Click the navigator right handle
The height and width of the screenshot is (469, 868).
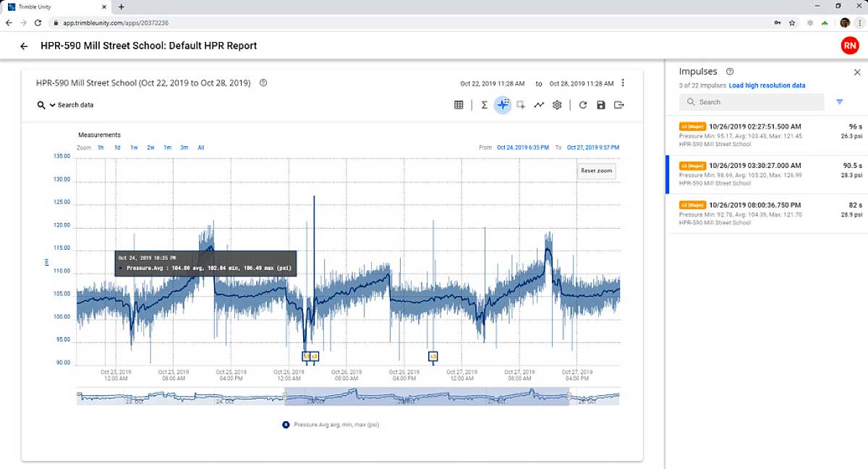569,396
